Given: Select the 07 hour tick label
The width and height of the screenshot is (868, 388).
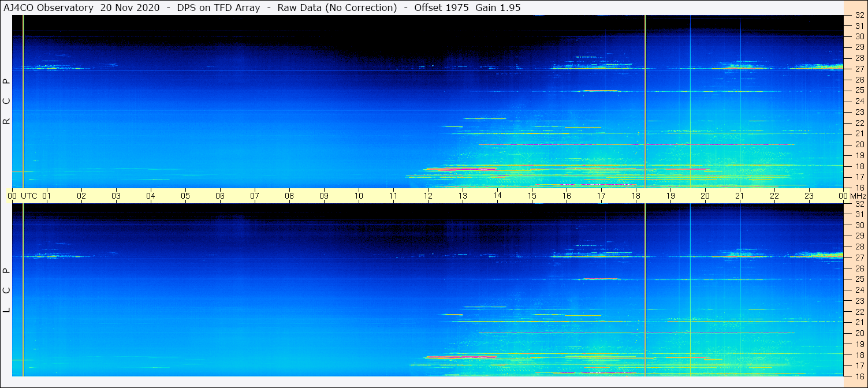Looking at the screenshot, I should [x=255, y=196].
